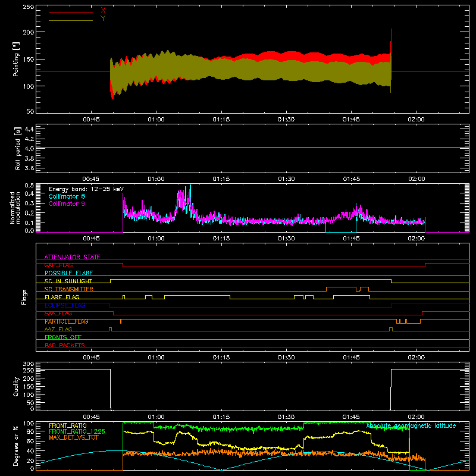Click the 'Roll period [s]' axis title
Screen dimensions: 476x476
click(x=18, y=148)
